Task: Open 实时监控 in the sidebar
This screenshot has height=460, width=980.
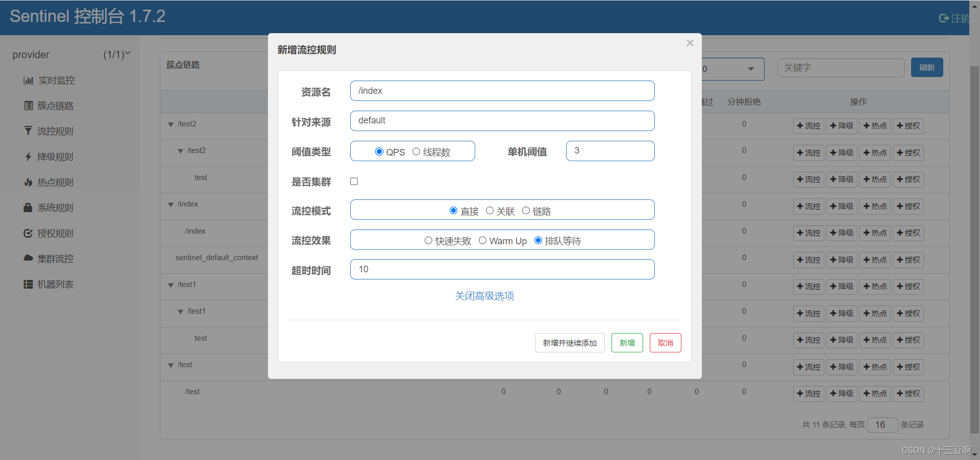Action: pos(57,80)
